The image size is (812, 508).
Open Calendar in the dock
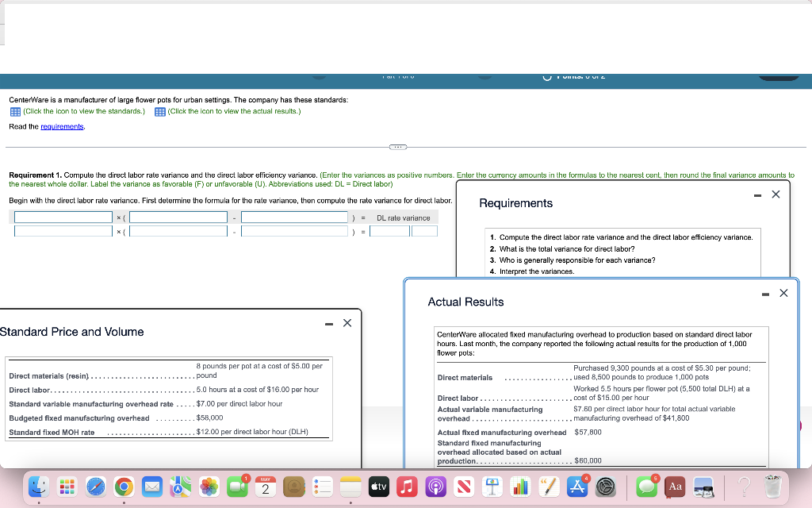point(266,487)
